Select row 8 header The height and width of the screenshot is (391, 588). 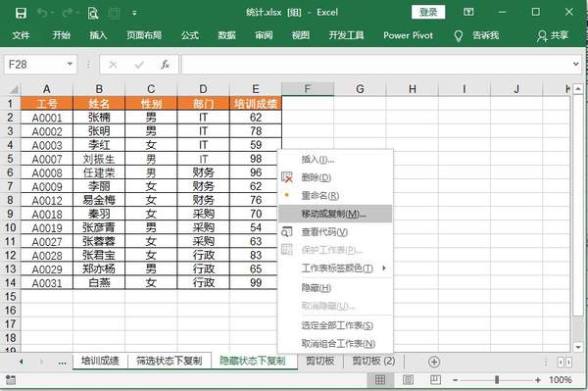click(x=10, y=200)
